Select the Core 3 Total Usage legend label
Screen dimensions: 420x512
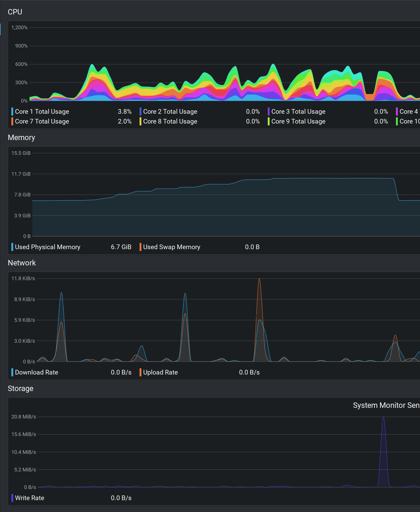point(298,111)
